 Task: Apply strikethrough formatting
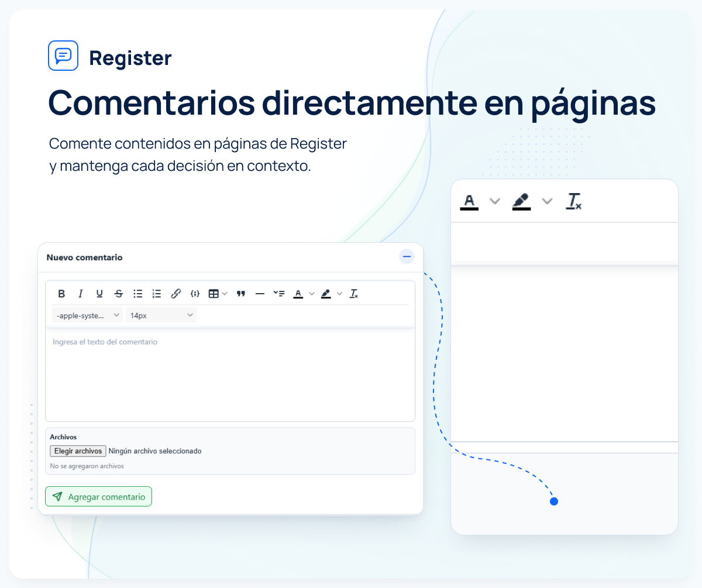click(119, 294)
